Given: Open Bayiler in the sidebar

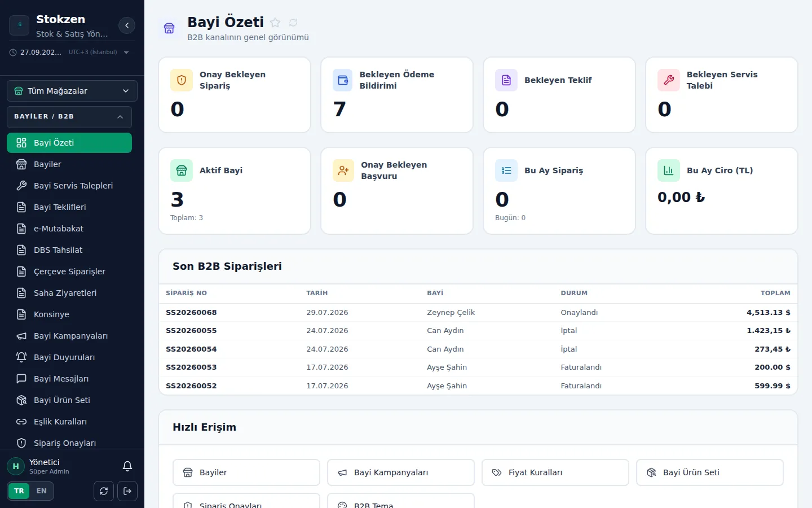Looking at the screenshot, I should [x=69, y=164].
